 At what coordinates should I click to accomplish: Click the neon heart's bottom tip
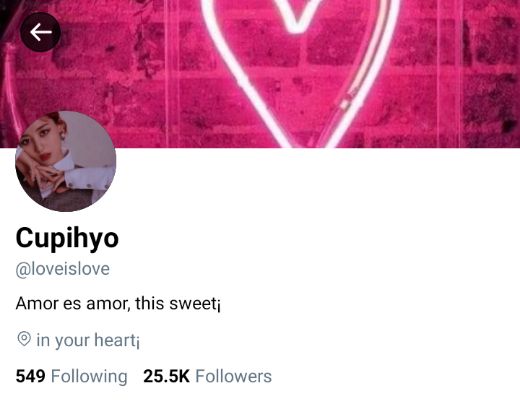pos(303,140)
